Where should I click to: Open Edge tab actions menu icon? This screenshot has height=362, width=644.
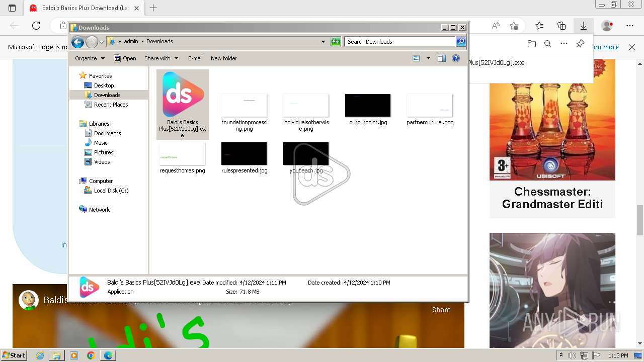[x=12, y=8]
